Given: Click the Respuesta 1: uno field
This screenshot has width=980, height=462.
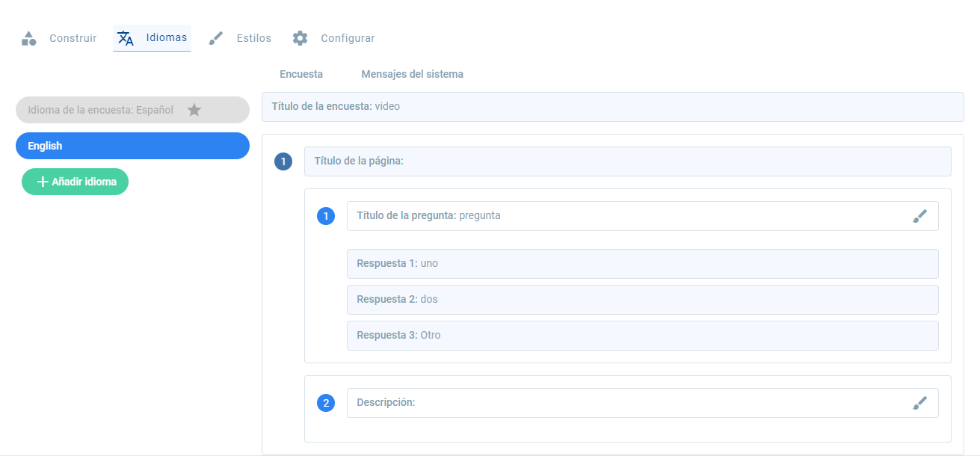Looking at the screenshot, I should coord(643,264).
